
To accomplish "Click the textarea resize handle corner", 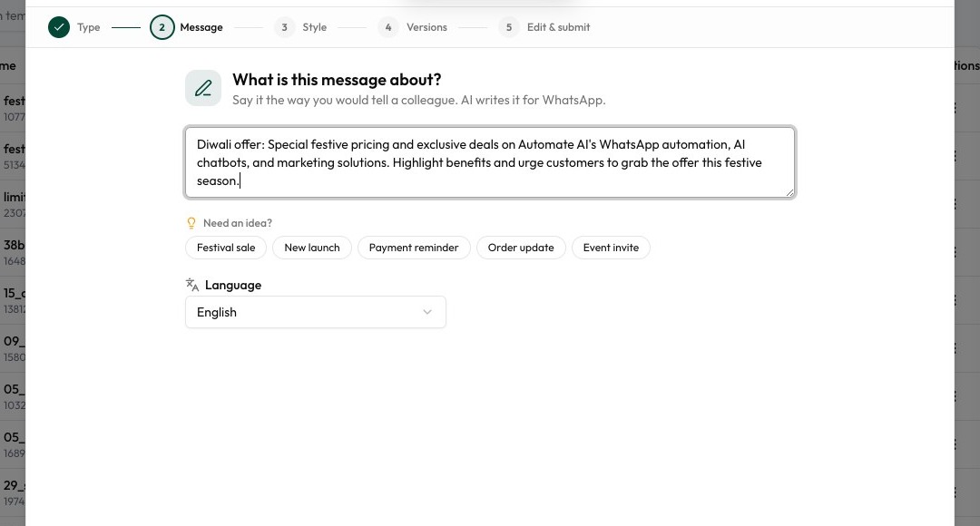I will (789, 192).
